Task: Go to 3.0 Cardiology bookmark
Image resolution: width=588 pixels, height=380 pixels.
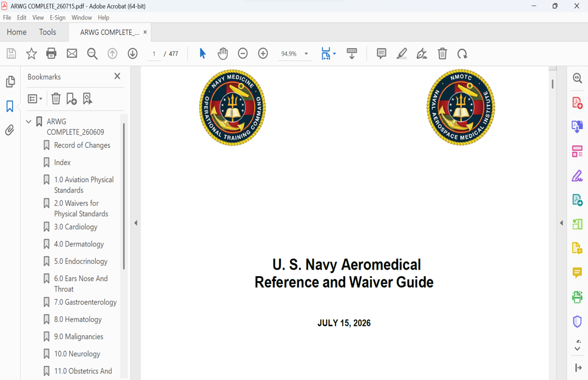Action: click(x=75, y=227)
